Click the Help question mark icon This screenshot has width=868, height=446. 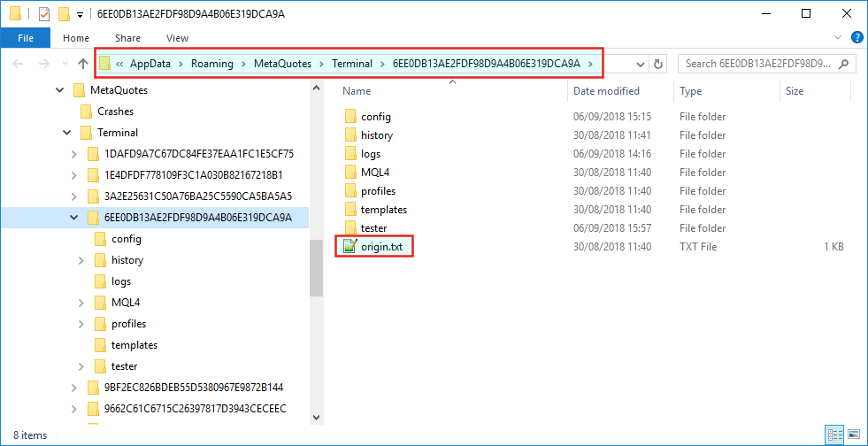pyautogui.click(x=856, y=38)
